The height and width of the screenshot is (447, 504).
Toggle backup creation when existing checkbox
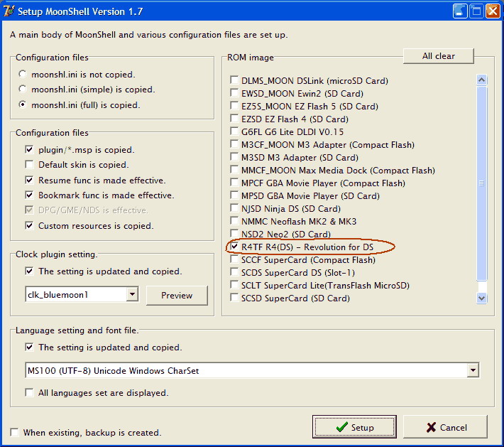(x=14, y=432)
